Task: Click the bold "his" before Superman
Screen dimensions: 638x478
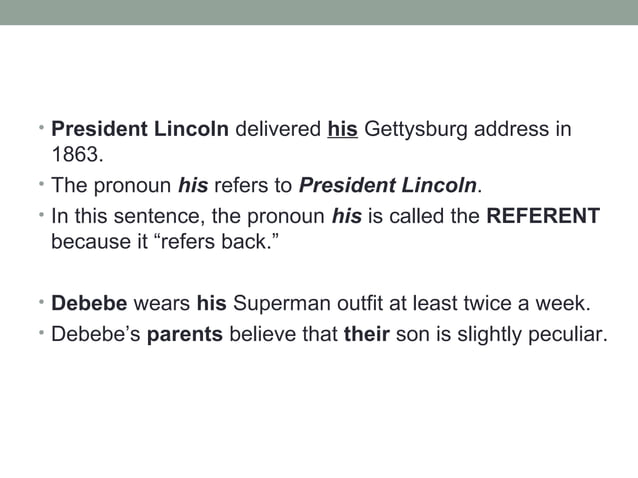Action: 212,304
